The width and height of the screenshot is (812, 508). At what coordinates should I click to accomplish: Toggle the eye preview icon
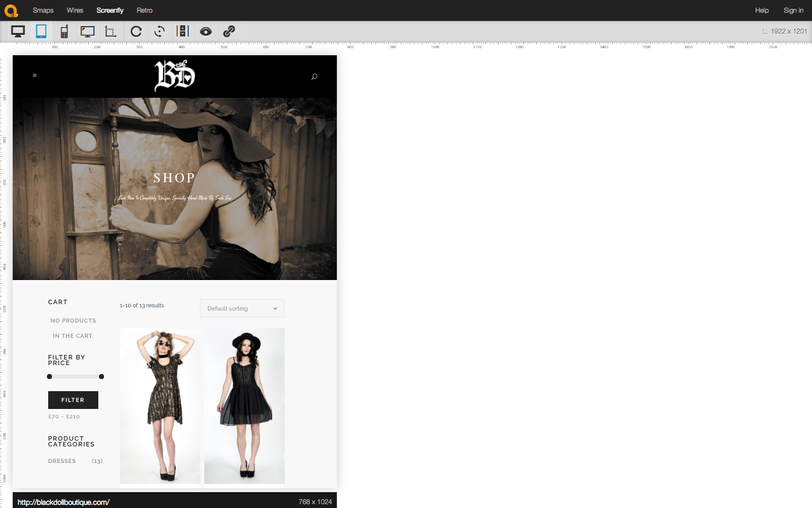click(206, 31)
